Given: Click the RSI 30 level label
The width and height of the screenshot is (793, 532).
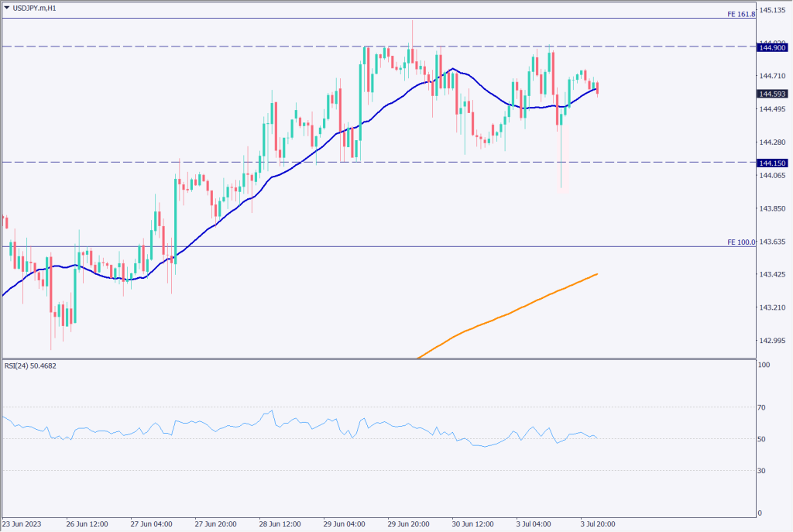Looking at the screenshot, I should (x=763, y=470).
